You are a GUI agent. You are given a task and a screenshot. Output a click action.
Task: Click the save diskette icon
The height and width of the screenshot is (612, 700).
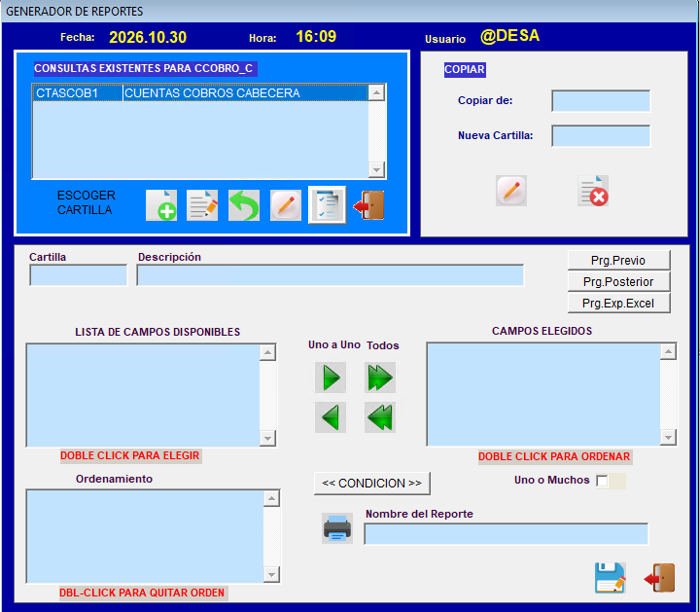click(x=611, y=578)
